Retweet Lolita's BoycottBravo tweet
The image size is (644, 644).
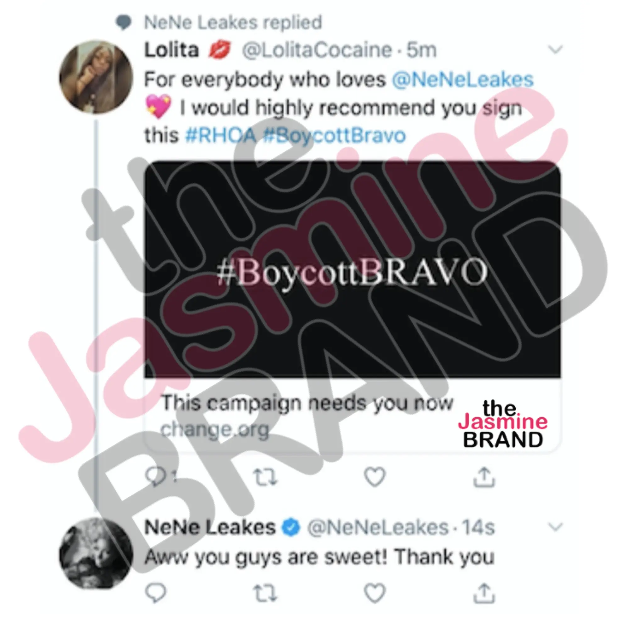[265, 477]
